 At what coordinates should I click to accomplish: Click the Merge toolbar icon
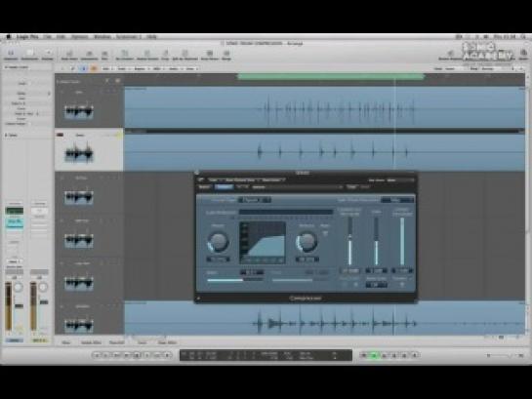[x=226, y=55]
